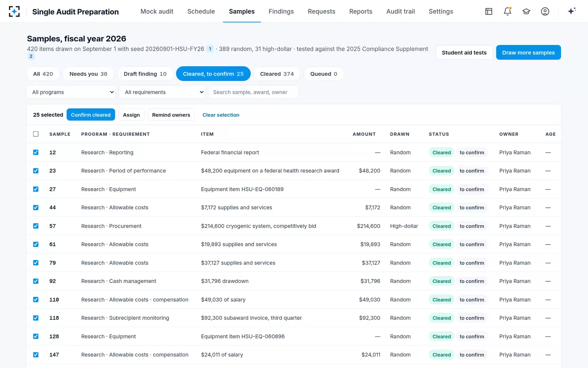Filter by Needs you 36
The image size is (588, 368).
pyautogui.click(x=88, y=74)
